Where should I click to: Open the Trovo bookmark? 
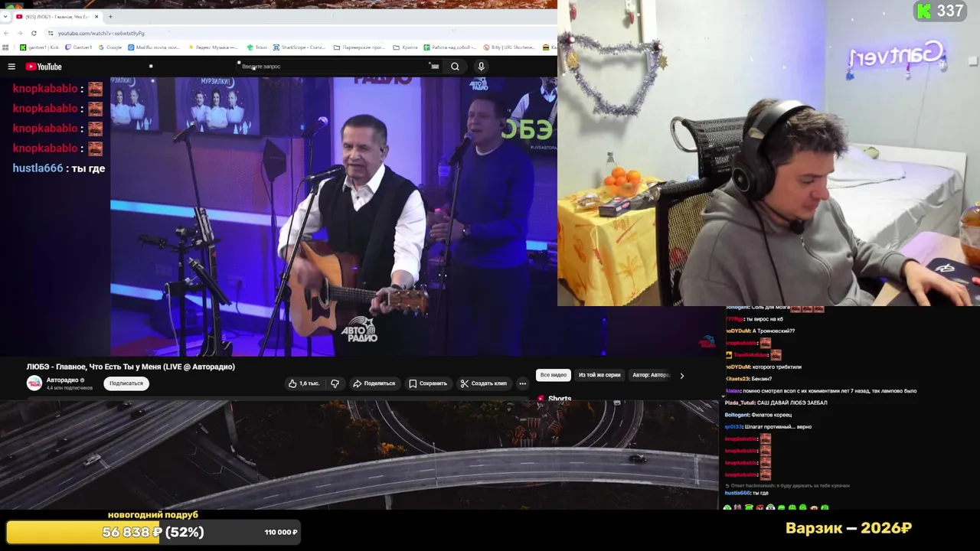(257, 47)
